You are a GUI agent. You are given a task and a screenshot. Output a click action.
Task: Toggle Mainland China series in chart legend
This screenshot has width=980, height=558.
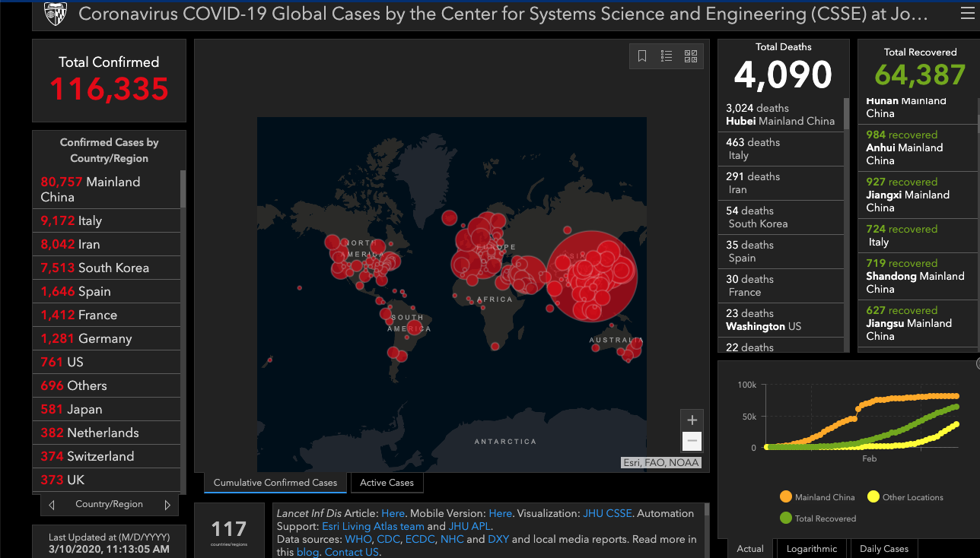coord(786,497)
